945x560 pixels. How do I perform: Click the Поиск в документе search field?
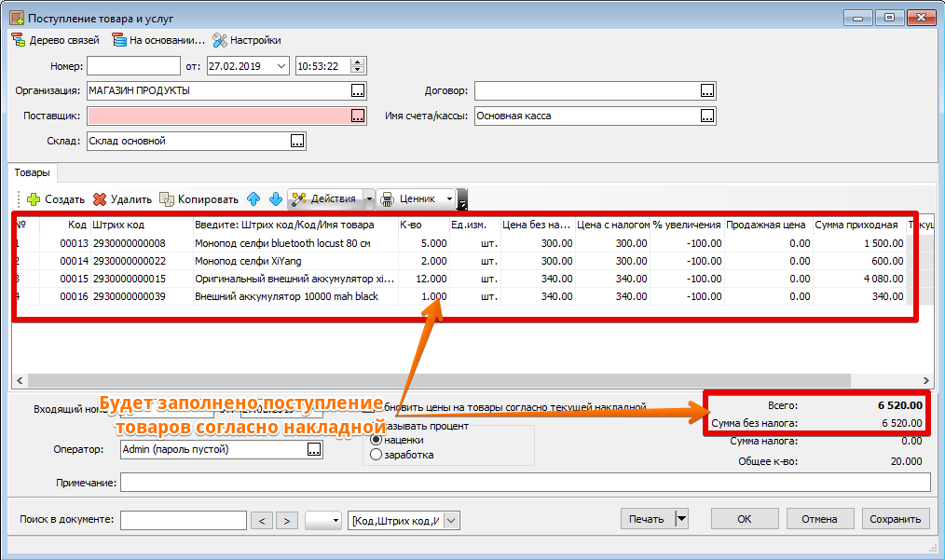pos(184,520)
